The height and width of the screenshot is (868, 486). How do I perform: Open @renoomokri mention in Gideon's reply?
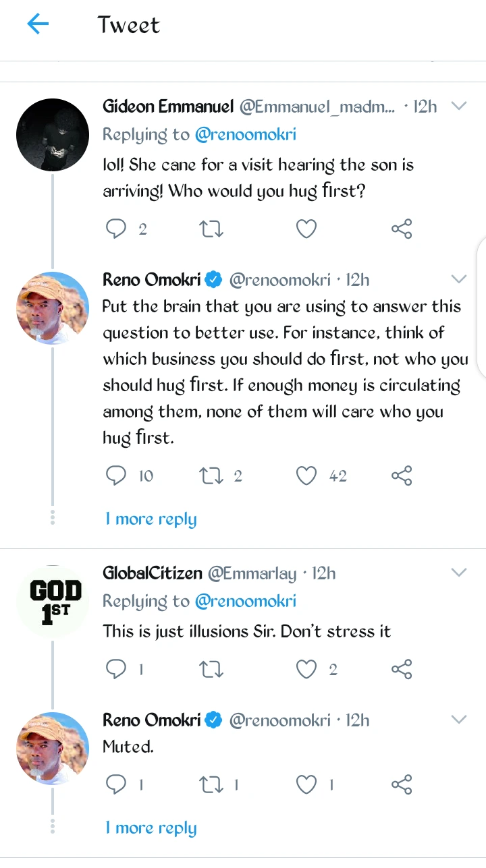point(245,135)
